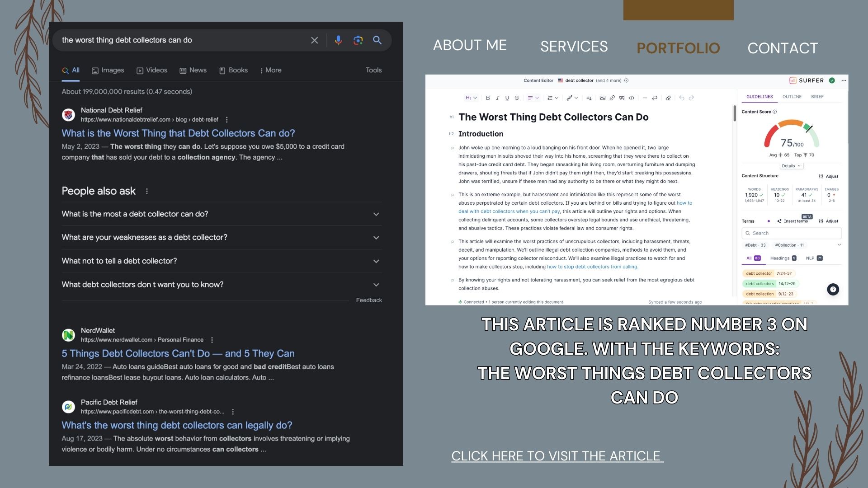Click the editor vertical scrollbar
This screenshot has width=868, height=488.
(x=735, y=114)
